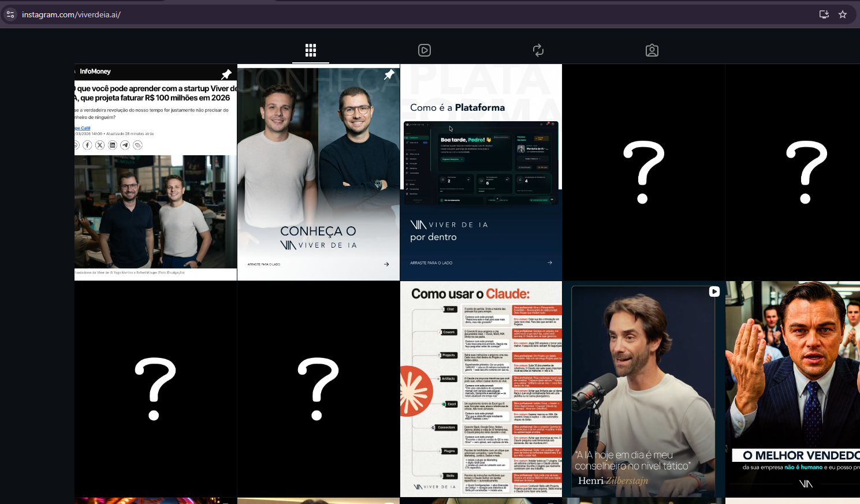Switch to the Posts grid tab
Image resolution: width=860 pixels, height=504 pixels.
[311, 50]
